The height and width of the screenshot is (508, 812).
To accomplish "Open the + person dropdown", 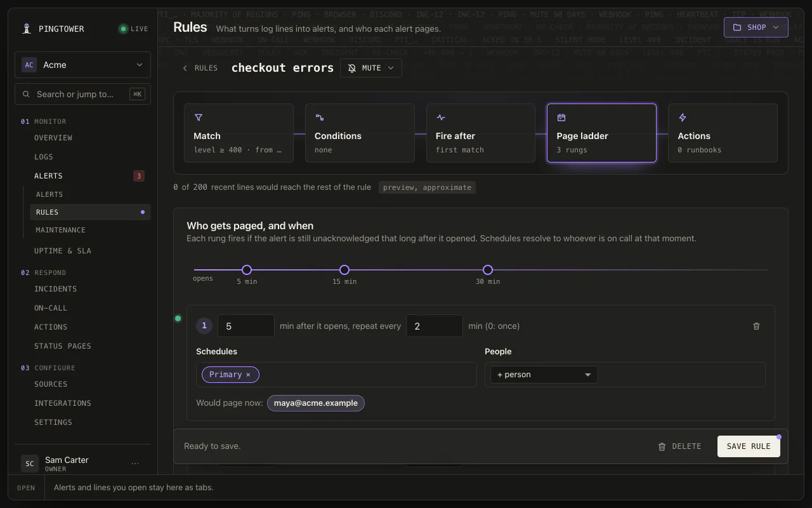I will click(544, 375).
